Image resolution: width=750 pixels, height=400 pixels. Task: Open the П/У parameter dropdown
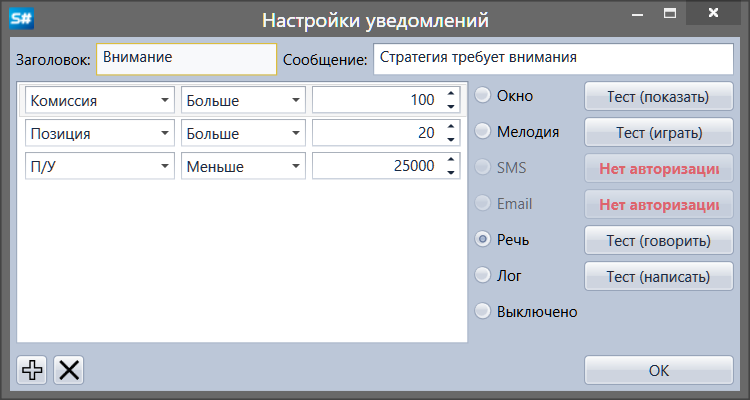point(100,166)
